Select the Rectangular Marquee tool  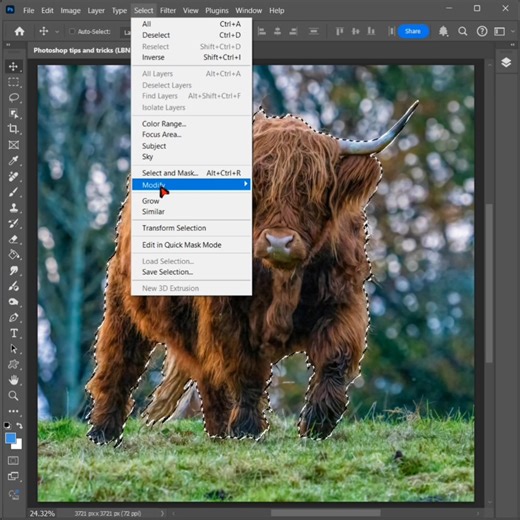coord(13,82)
